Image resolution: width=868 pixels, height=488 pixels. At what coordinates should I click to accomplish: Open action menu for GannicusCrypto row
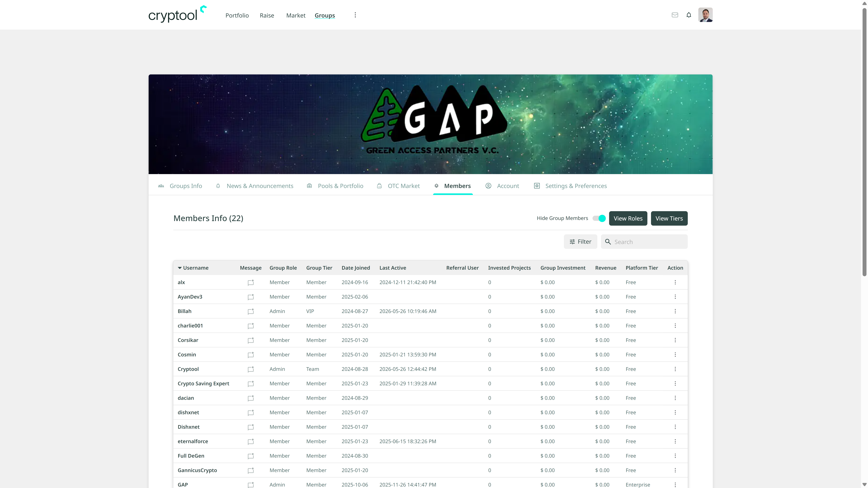tap(675, 470)
